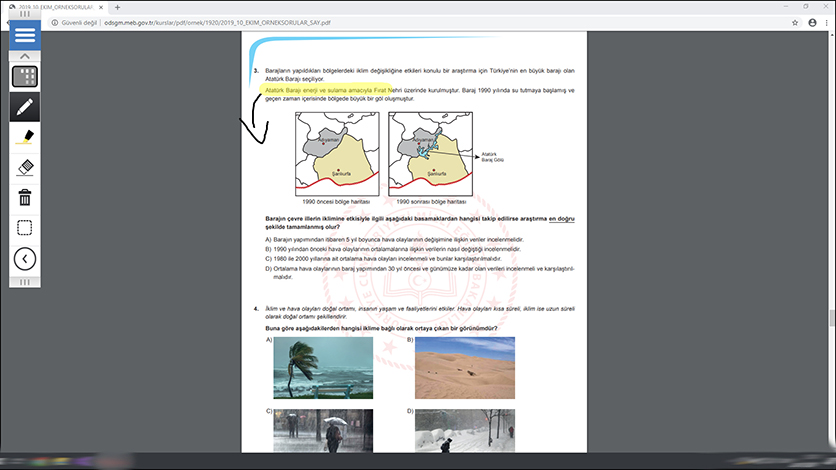Select the Eraser tool
Screen dimensions: 836x470
(25, 166)
